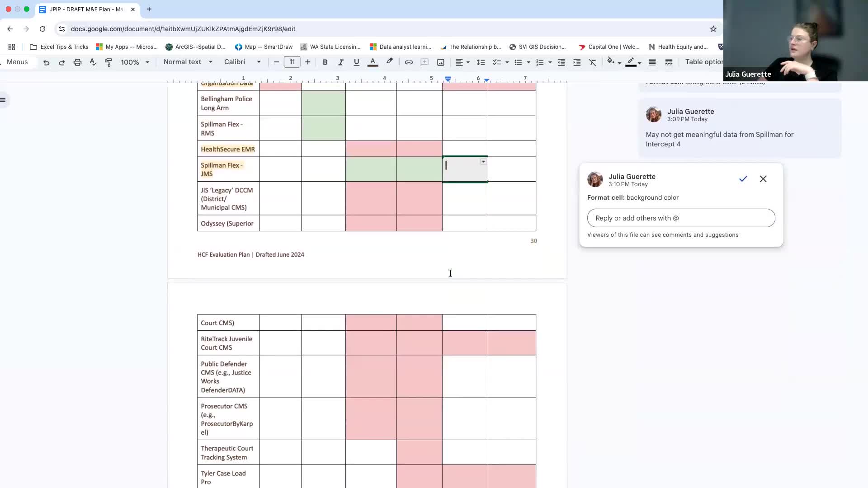Viewport: 868px width, 488px height.
Task: Click the Reply or add others field
Action: 681,218
